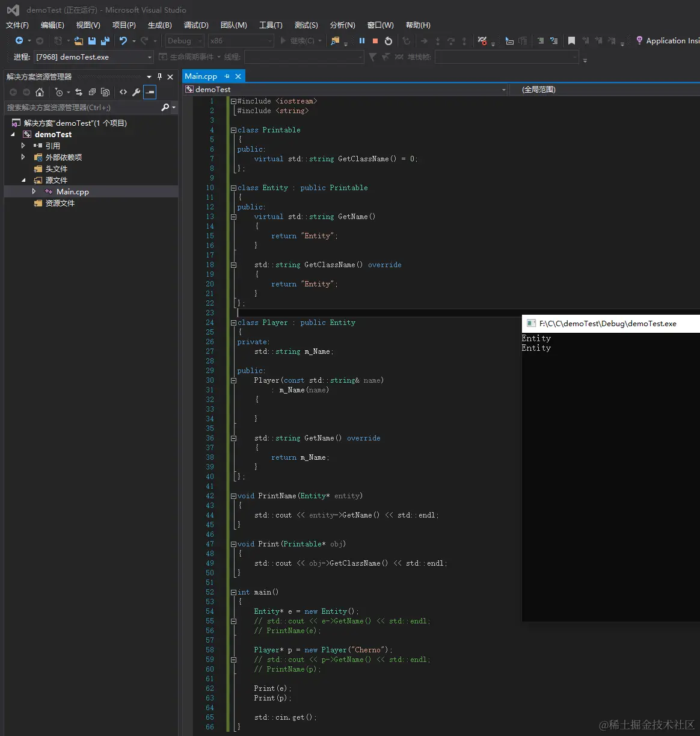Open the 文件(F) menu
700x736 pixels.
click(x=17, y=25)
